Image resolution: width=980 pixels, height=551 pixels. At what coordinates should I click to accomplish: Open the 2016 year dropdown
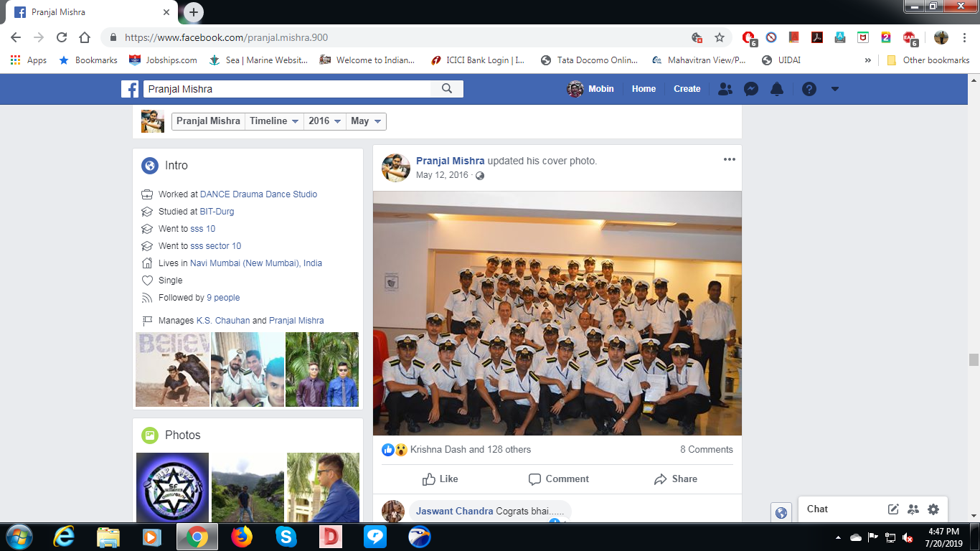tap(325, 121)
